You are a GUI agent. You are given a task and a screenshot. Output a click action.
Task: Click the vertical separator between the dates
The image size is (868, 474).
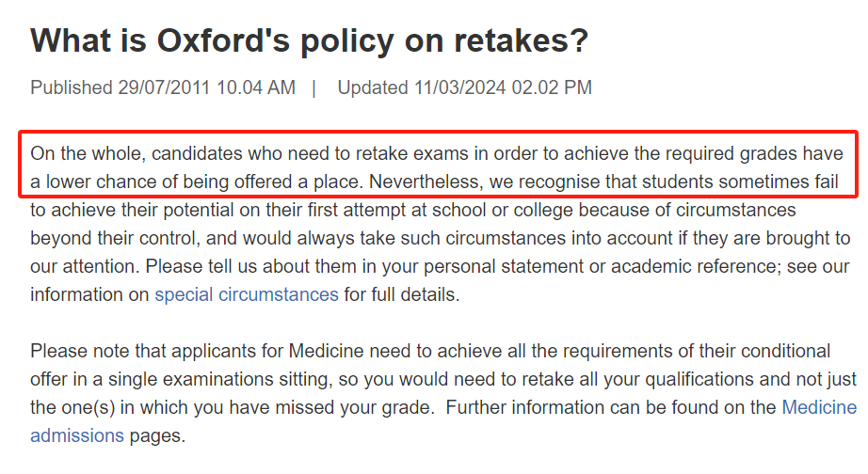pos(314,88)
